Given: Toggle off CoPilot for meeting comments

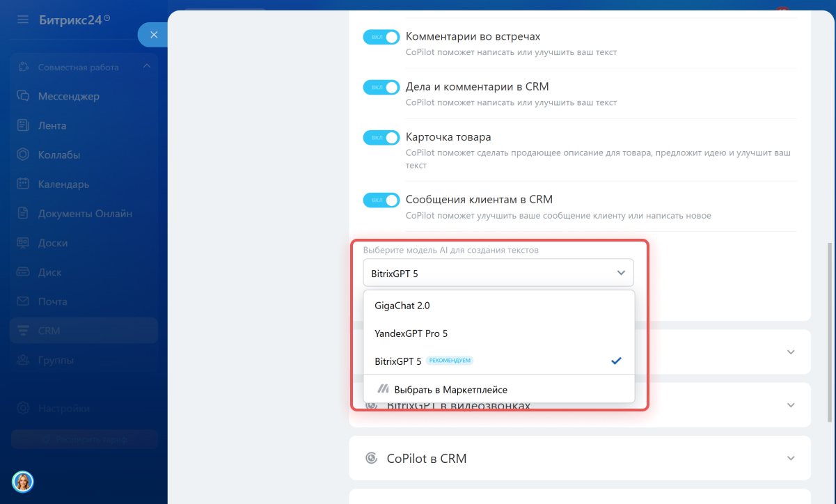Looking at the screenshot, I should (x=381, y=37).
